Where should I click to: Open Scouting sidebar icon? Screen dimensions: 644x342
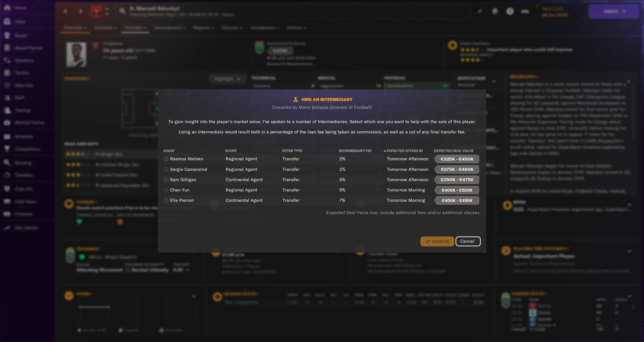7,163
